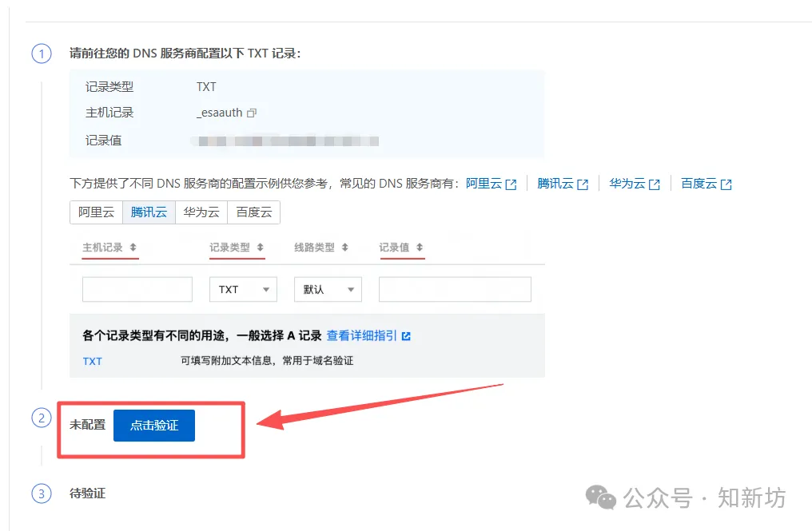Click the sort icon on 线路类型 column

[x=346, y=248]
